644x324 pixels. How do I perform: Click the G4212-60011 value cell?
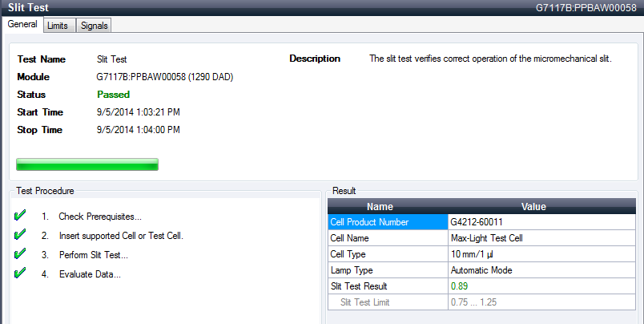(x=541, y=222)
